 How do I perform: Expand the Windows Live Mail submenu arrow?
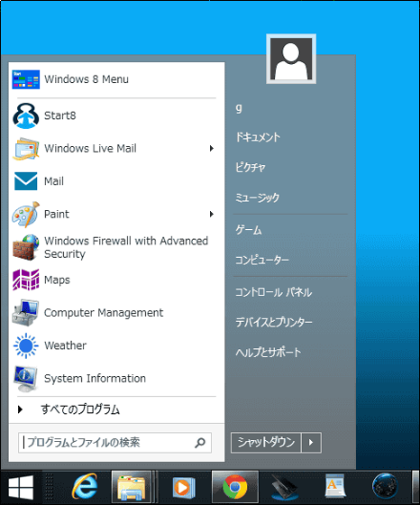pyautogui.click(x=212, y=149)
